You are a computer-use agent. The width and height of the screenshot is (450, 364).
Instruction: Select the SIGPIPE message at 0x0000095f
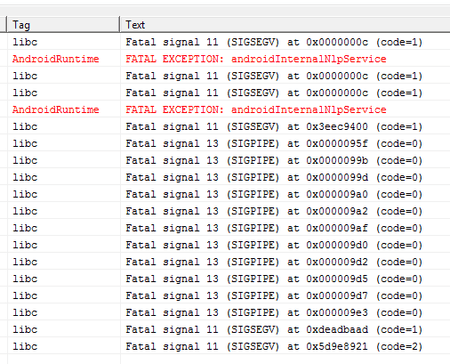point(274,144)
